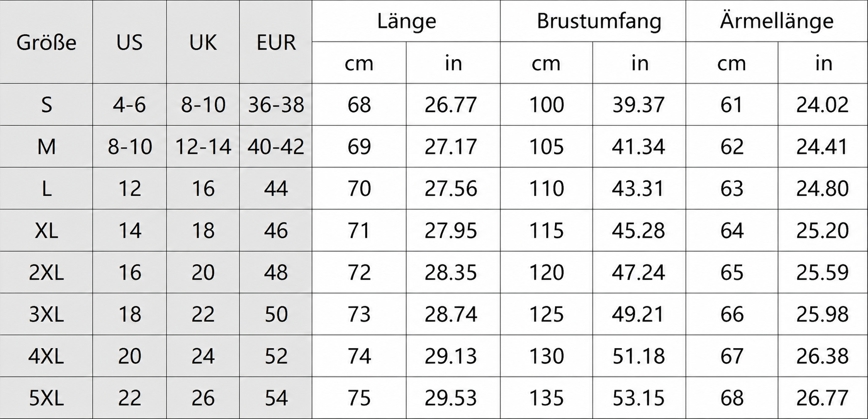Click the US column header
Screen dimensions: 868x419
(x=130, y=42)
